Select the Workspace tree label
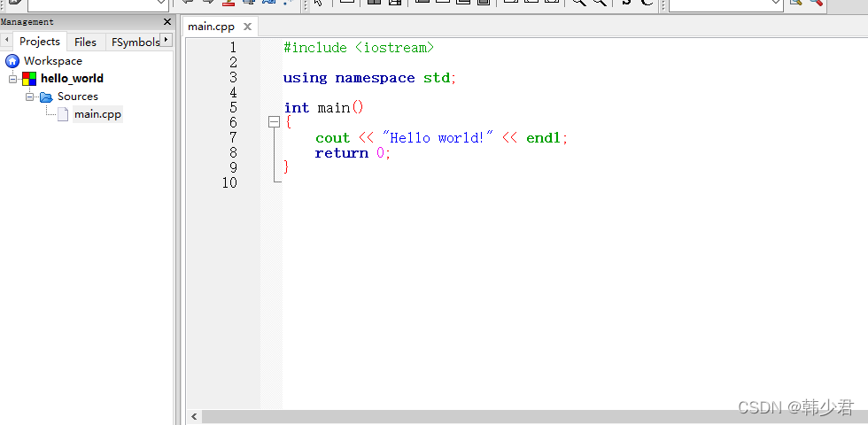This screenshot has height=425, width=868. point(53,61)
